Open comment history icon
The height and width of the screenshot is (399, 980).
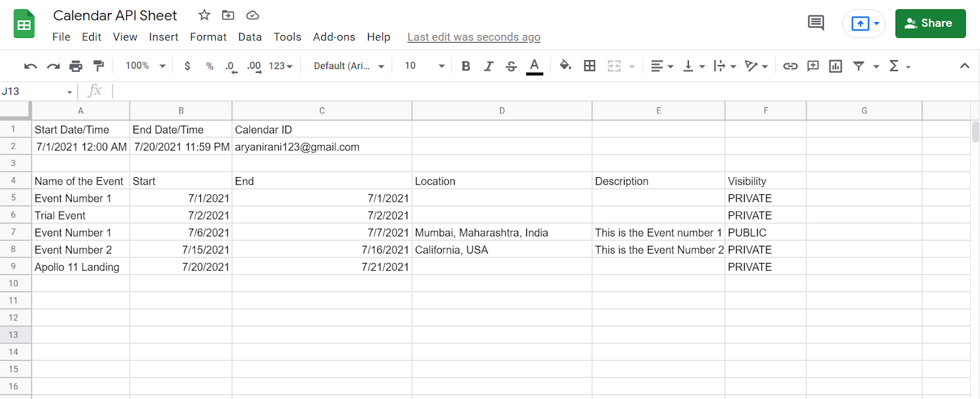816,23
